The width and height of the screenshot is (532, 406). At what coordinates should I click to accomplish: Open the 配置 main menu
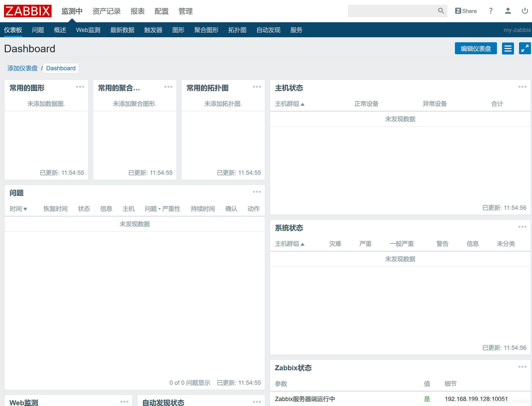pyautogui.click(x=162, y=11)
